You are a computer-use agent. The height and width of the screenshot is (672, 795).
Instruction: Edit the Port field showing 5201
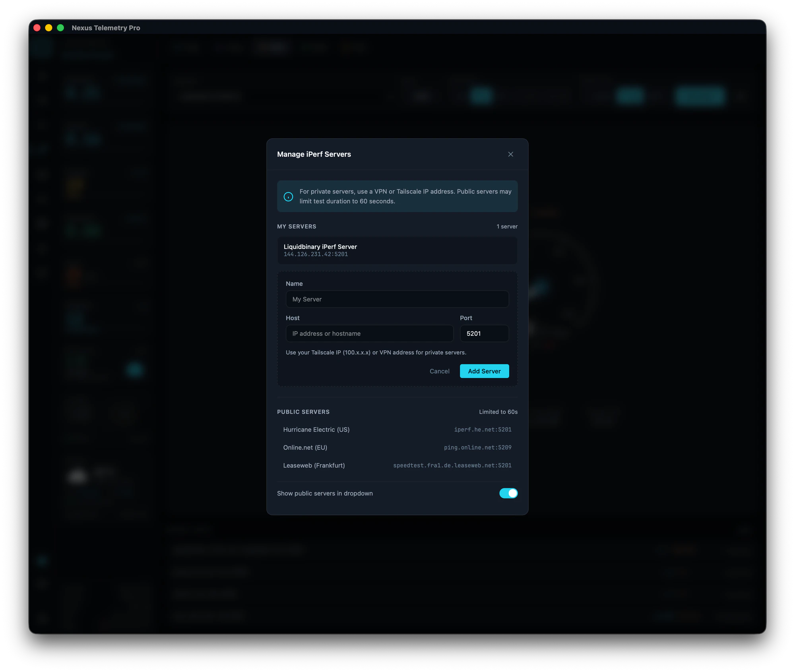point(484,333)
